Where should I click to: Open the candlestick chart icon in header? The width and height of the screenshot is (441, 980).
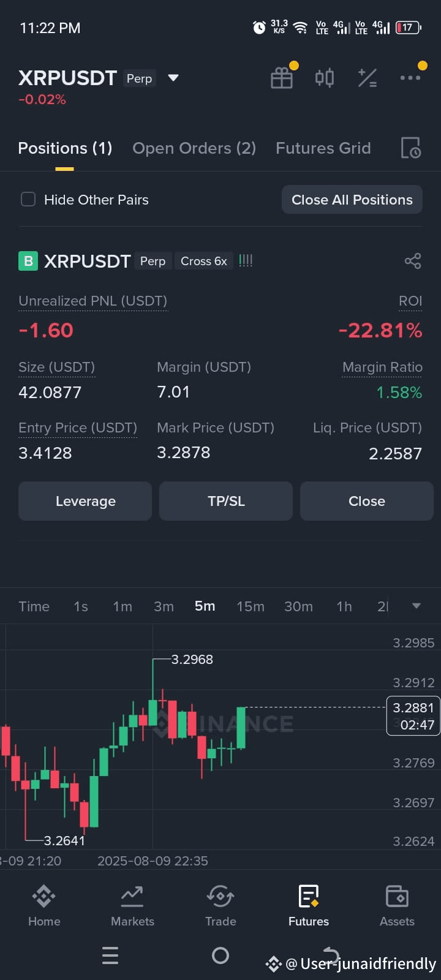pos(325,78)
